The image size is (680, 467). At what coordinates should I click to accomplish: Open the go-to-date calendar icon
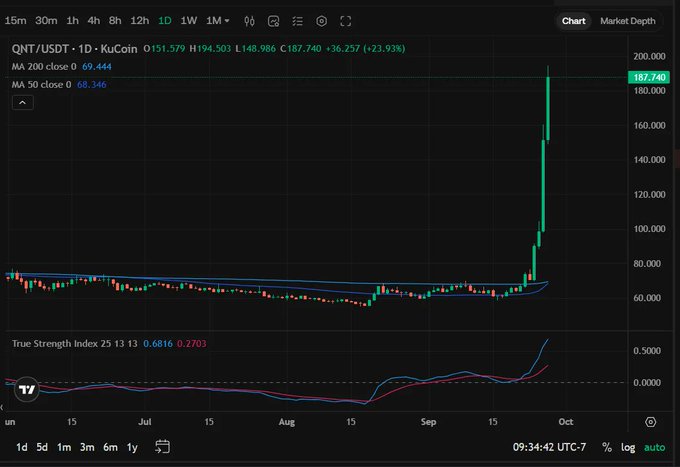point(163,447)
